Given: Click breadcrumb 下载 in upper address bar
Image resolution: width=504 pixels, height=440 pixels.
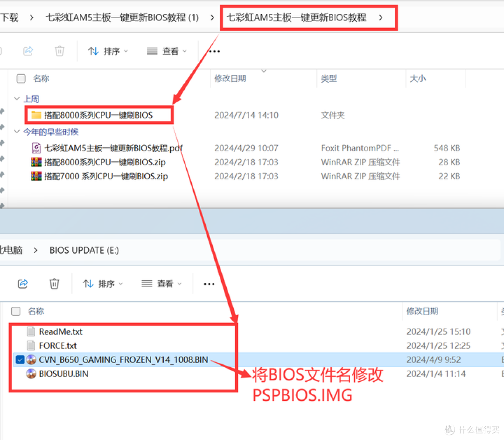Looking at the screenshot, I should [x=10, y=17].
